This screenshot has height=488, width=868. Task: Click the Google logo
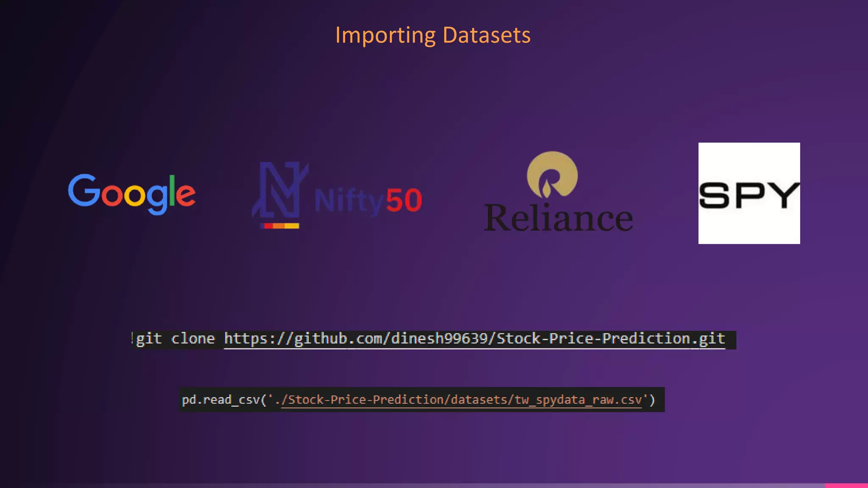[x=131, y=194]
